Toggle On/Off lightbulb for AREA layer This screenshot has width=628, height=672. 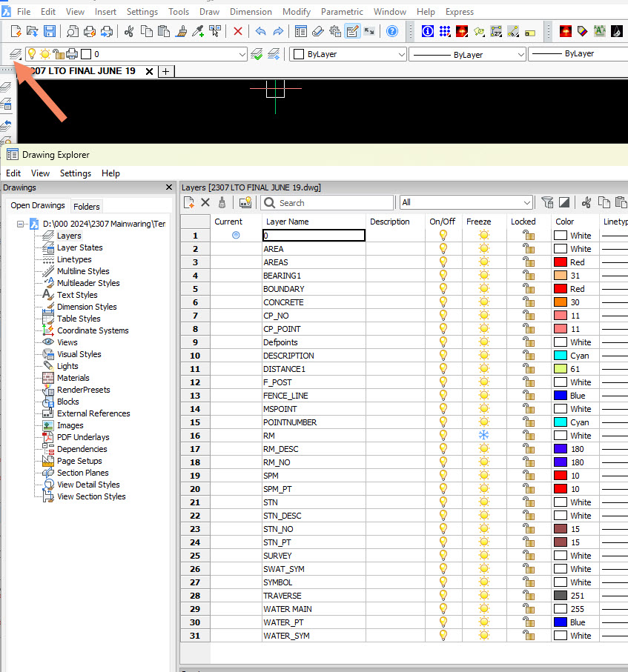[443, 248]
